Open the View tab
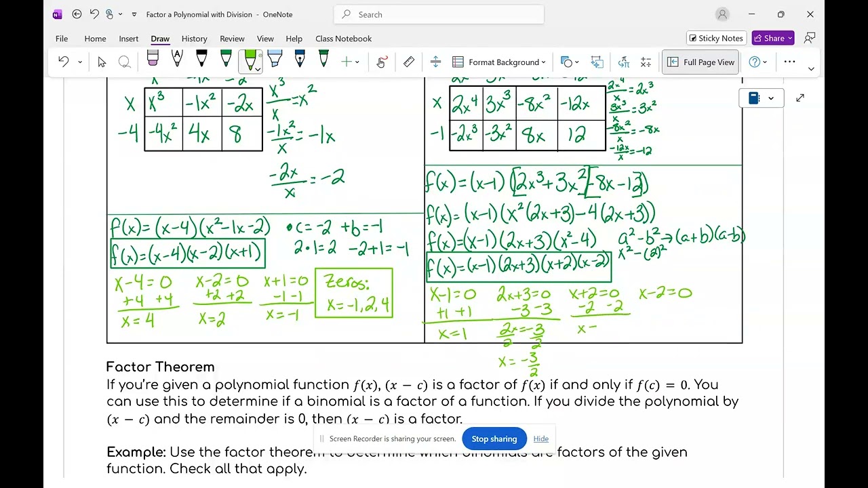868x488 pixels. 265,39
